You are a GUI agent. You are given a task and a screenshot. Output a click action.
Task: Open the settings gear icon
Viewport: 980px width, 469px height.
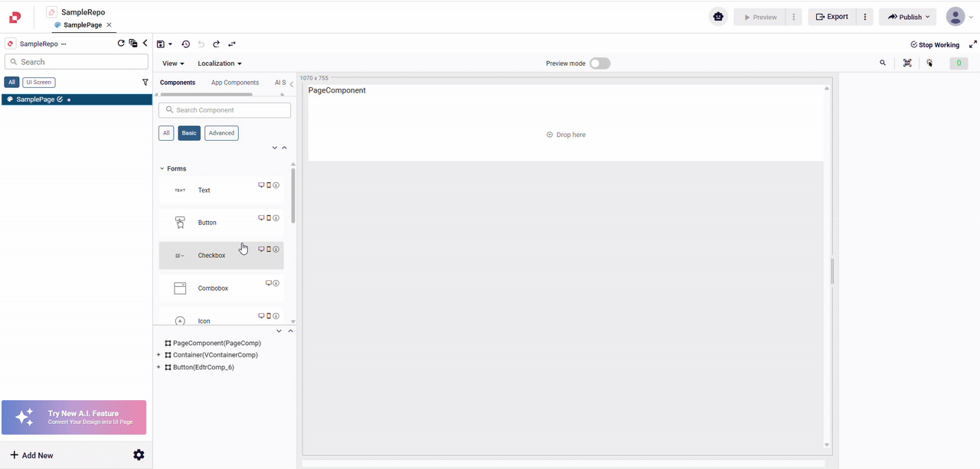[x=139, y=455]
